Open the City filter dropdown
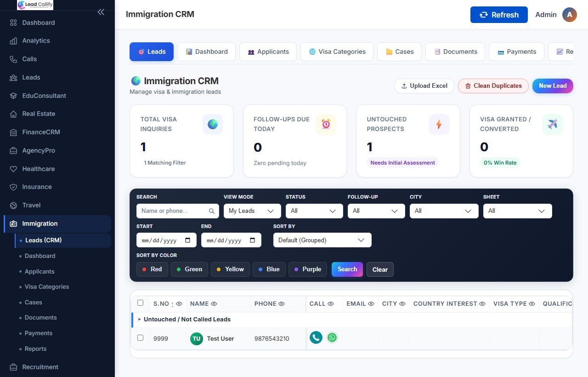This screenshot has height=377, width=588. pyautogui.click(x=444, y=211)
